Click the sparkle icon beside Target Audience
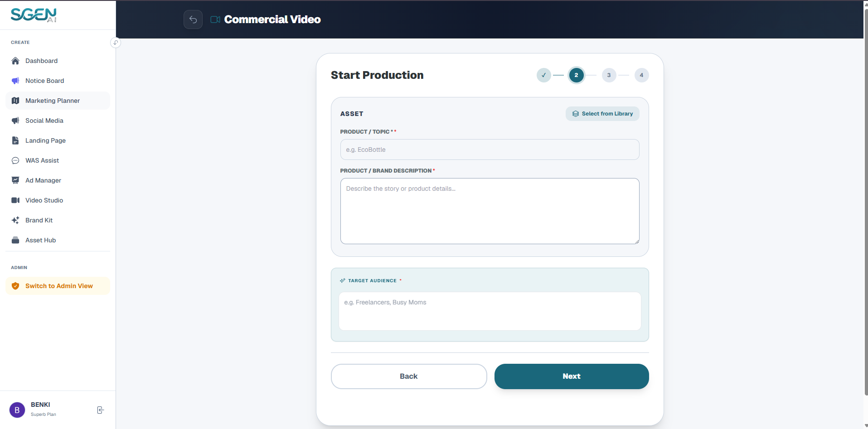 [x=343, y=281]
